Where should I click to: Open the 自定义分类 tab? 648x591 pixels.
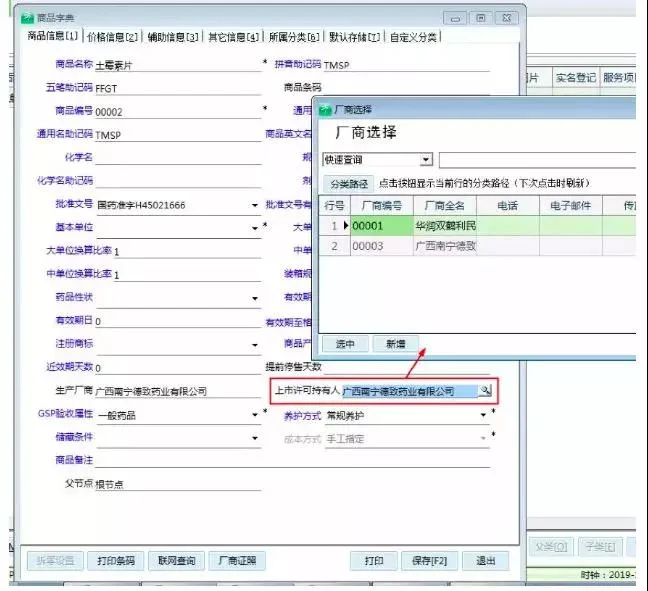tap(413, 37)
